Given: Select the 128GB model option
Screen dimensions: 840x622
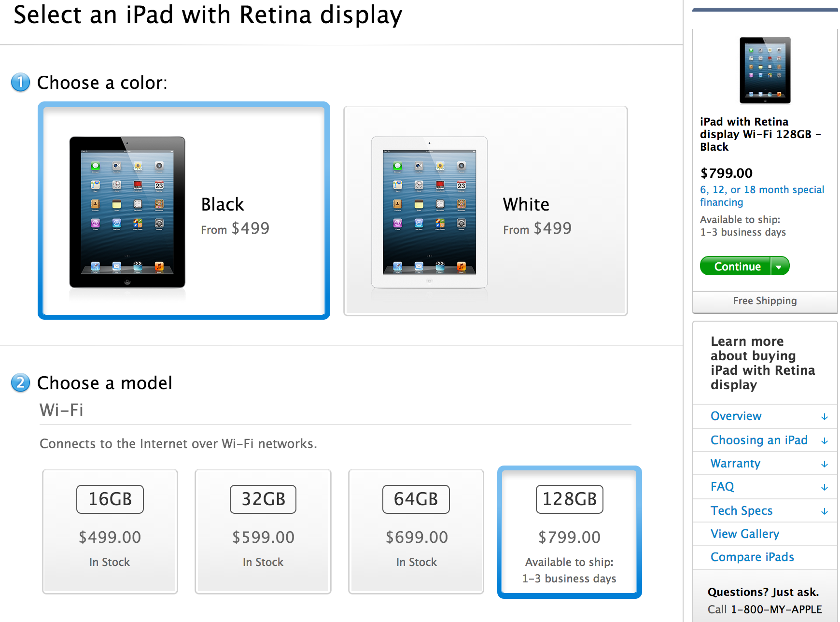Looking at the screenshot, I should [x=569, y=531].
